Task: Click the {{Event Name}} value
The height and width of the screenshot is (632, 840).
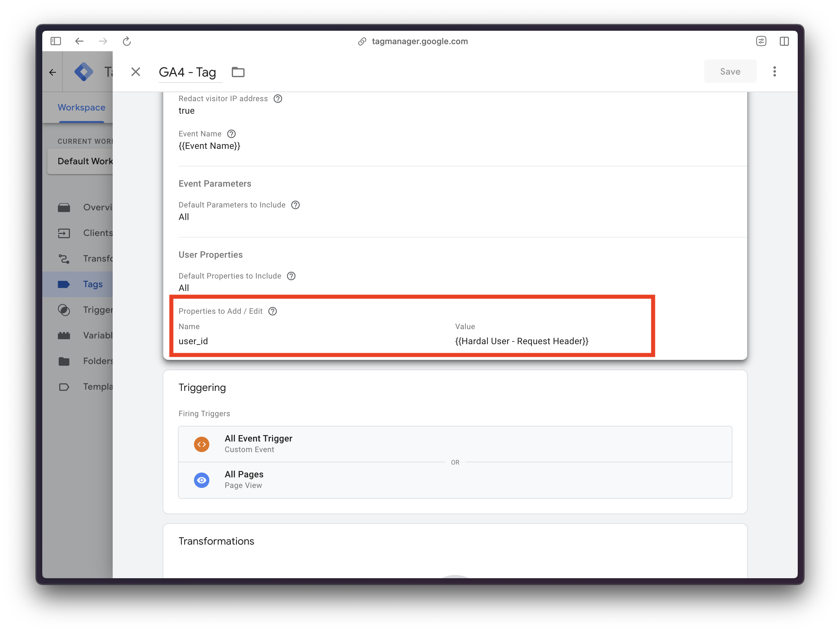Action: [x=209, y=146]
